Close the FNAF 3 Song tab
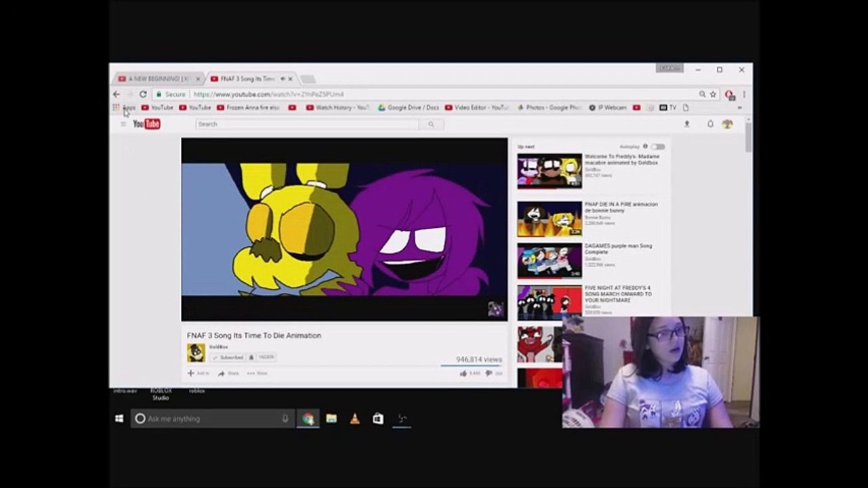The image size is (868, 488). pyautogui.click(x=290, y=79)
